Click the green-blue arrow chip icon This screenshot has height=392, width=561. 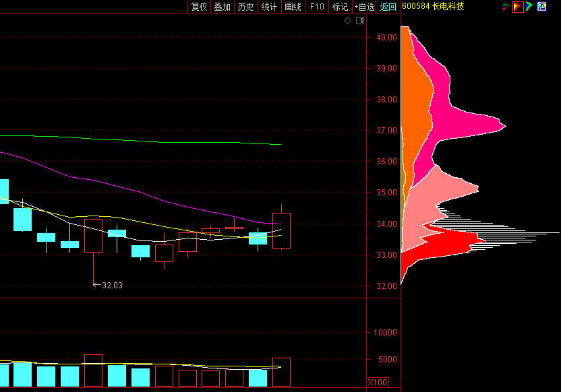pyautogui.click(x=529, y=7)
